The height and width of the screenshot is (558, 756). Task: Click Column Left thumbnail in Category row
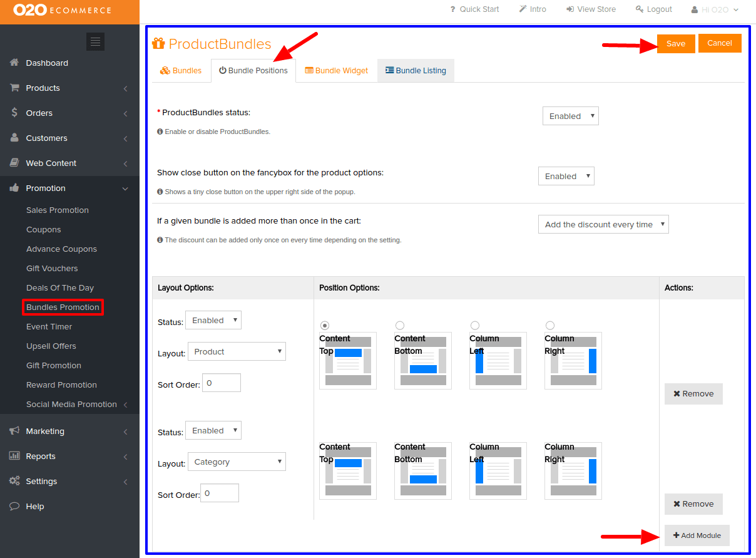498,471
